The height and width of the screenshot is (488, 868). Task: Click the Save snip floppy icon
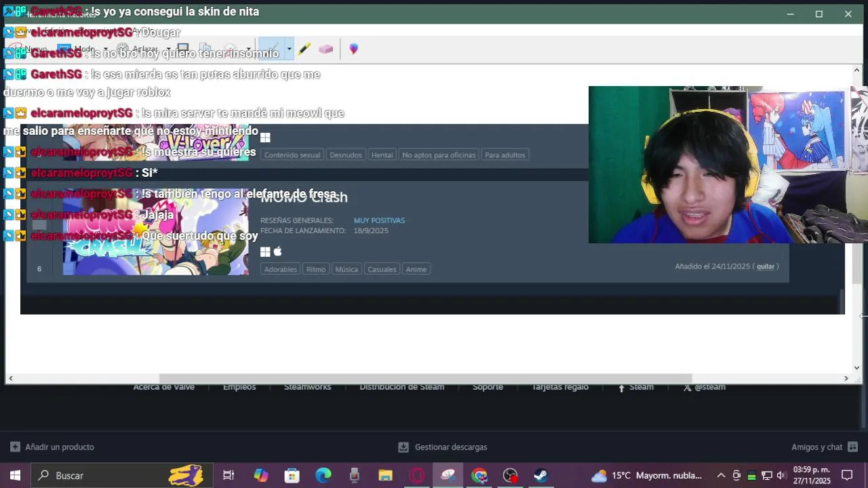[182, 49]
